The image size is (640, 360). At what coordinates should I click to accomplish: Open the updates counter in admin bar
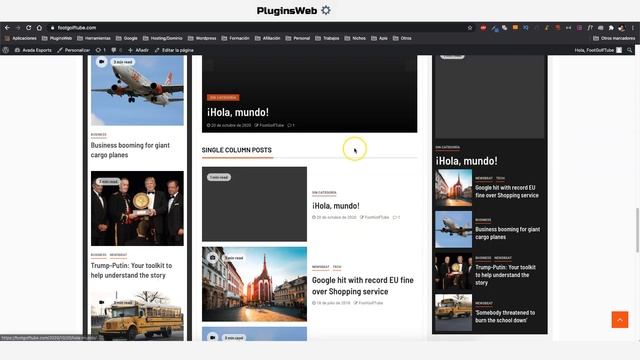pyautogui.click(x=100, y=50)
